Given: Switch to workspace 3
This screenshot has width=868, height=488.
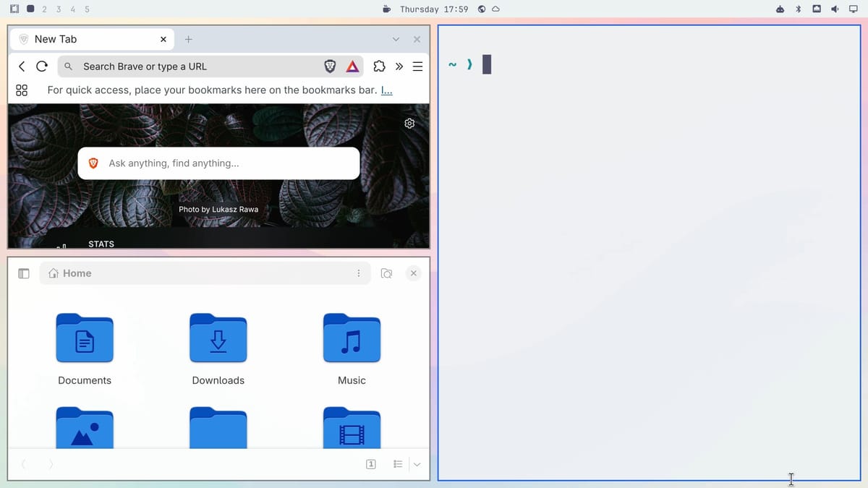Looking at the screenshot, I should 59,9.
